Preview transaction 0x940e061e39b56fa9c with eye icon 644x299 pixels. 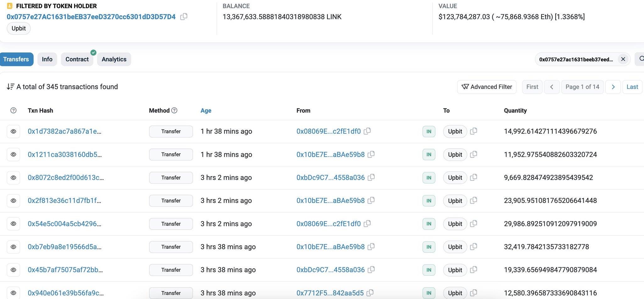[14, 293]
